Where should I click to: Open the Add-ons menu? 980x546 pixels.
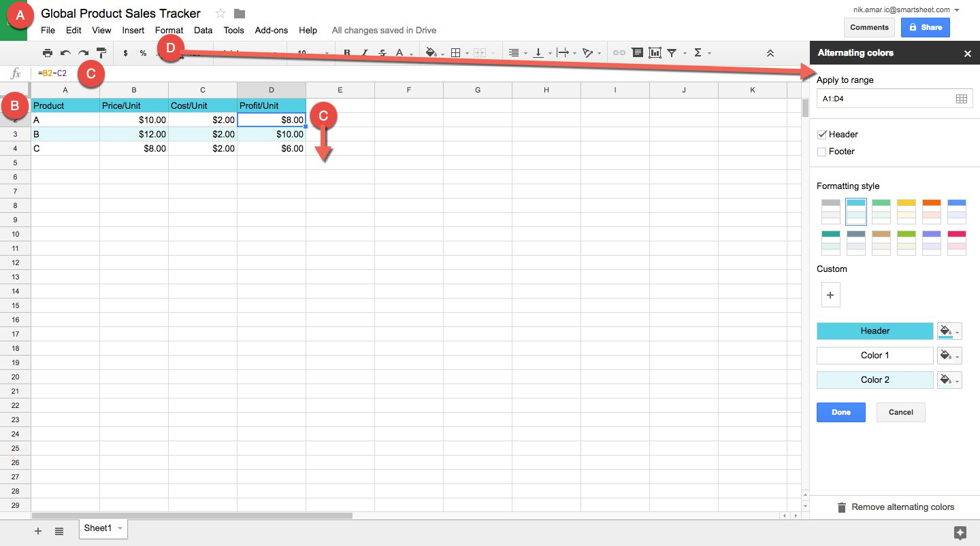(271, 30)
